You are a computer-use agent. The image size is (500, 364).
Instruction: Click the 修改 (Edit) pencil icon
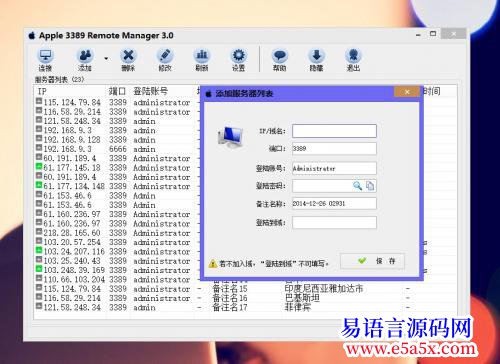point(165,56)
